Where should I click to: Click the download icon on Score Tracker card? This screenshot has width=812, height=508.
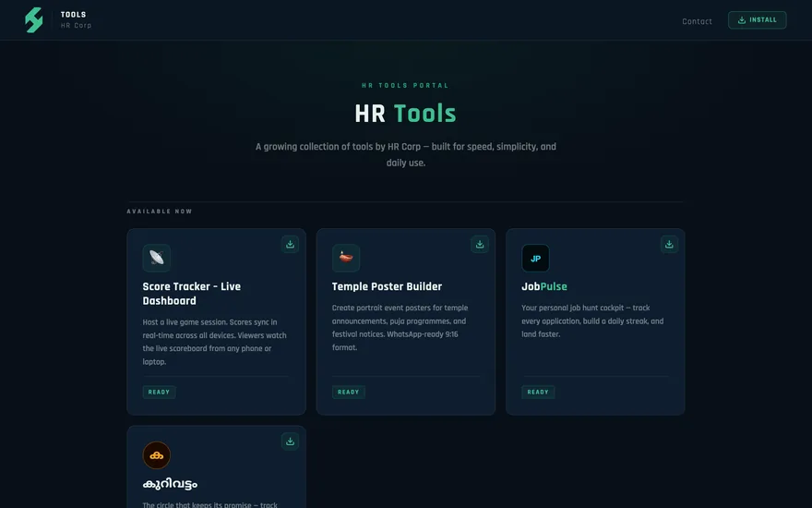[x=290, y=244]
